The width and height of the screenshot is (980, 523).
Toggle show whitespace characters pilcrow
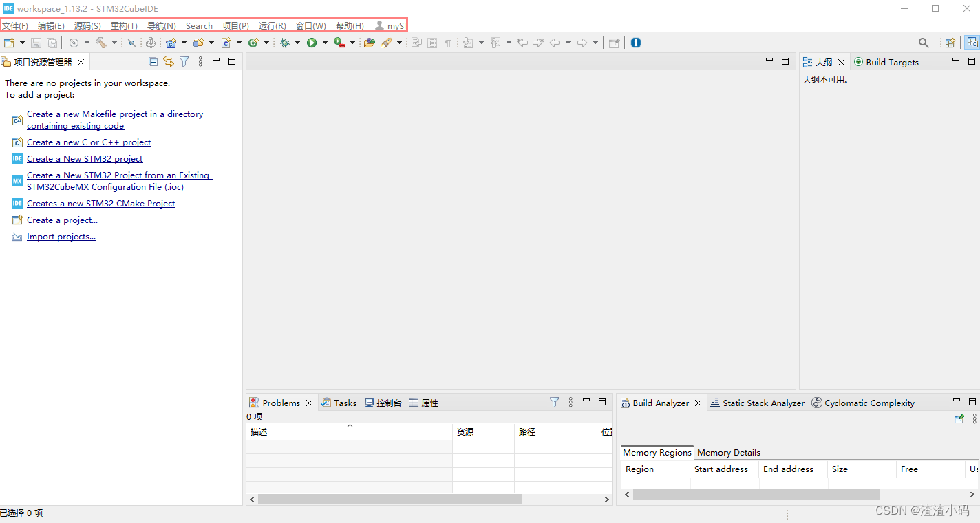(x=448, y=43)
